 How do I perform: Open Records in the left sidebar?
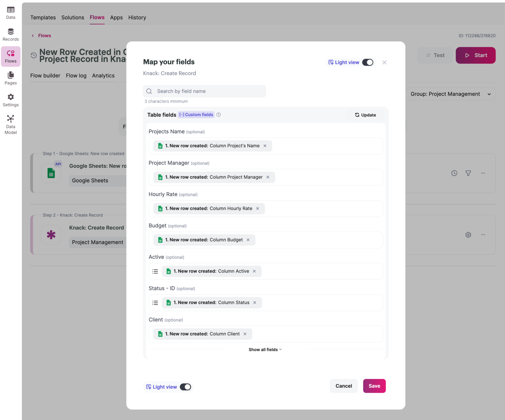[11, 35]
